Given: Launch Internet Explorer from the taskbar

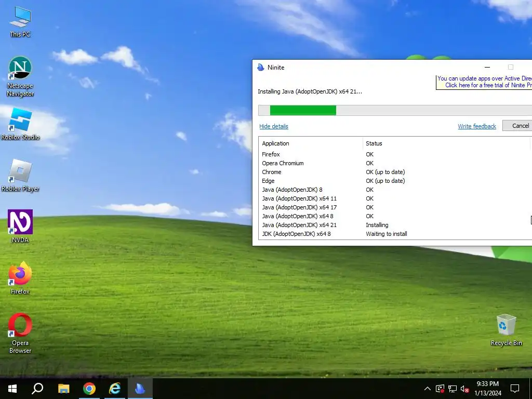Looking at the screenshot, I should (115, 389).
